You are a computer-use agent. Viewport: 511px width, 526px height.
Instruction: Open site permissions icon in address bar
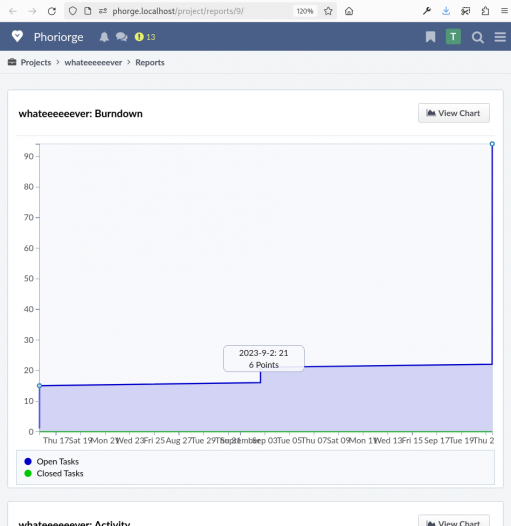point(103,11)
